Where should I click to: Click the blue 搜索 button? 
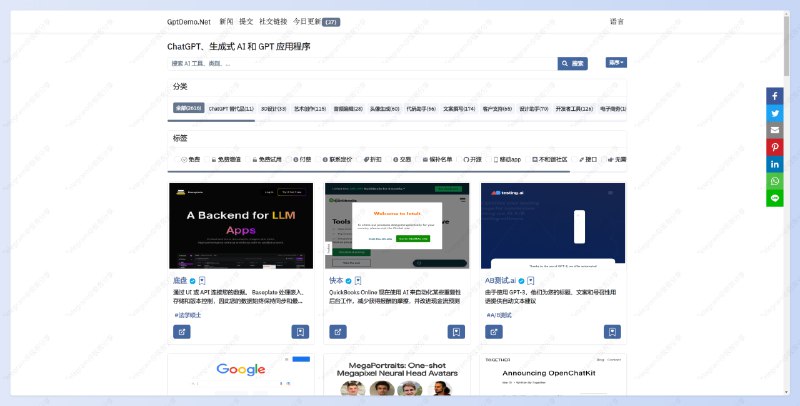click(573, 64)
